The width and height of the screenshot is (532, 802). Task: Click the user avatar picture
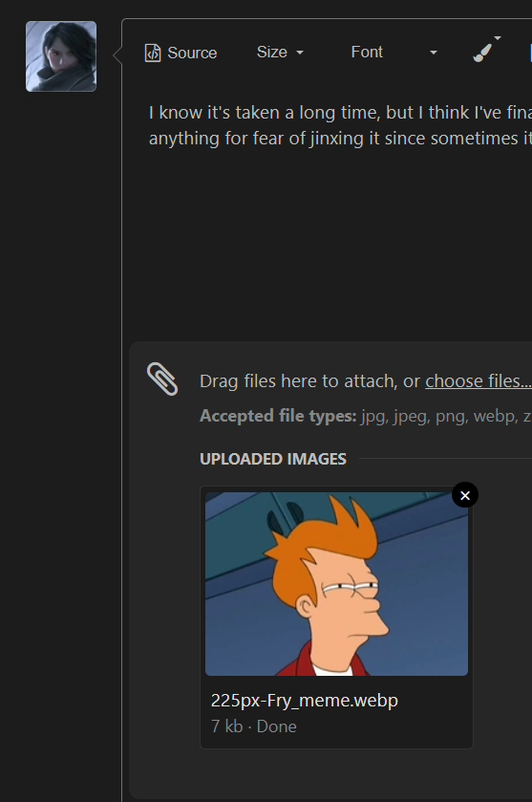[61, 56]
